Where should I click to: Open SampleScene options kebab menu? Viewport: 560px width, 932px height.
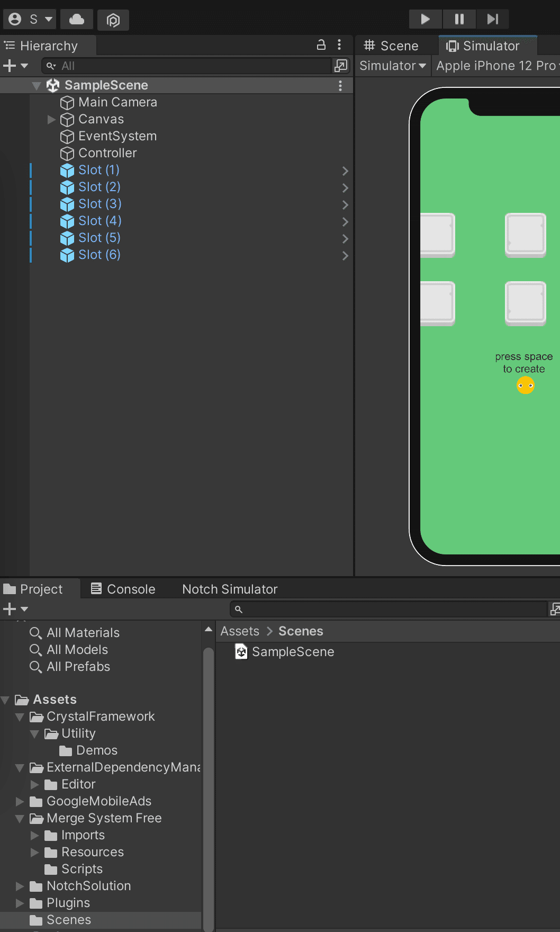click(340, 85)
